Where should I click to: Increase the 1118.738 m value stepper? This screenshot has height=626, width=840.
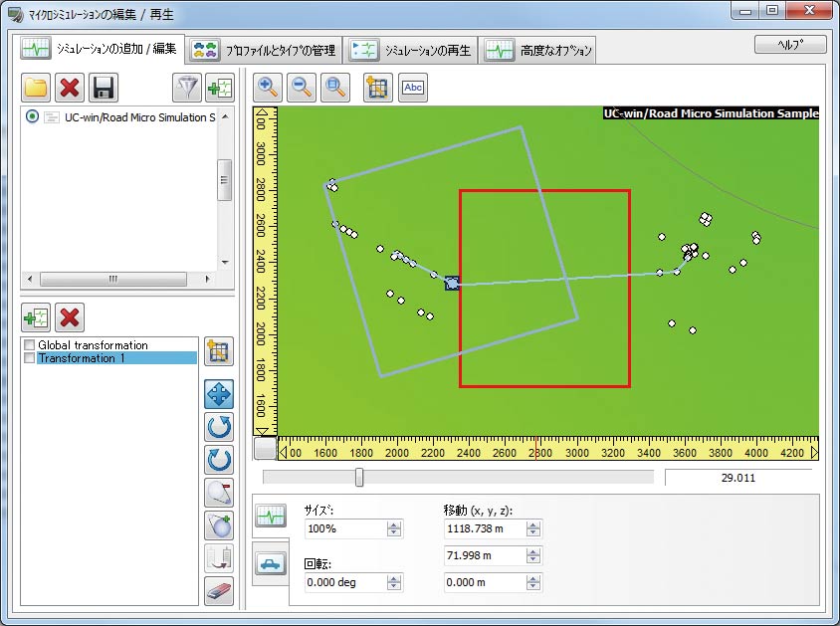point(533,524)
